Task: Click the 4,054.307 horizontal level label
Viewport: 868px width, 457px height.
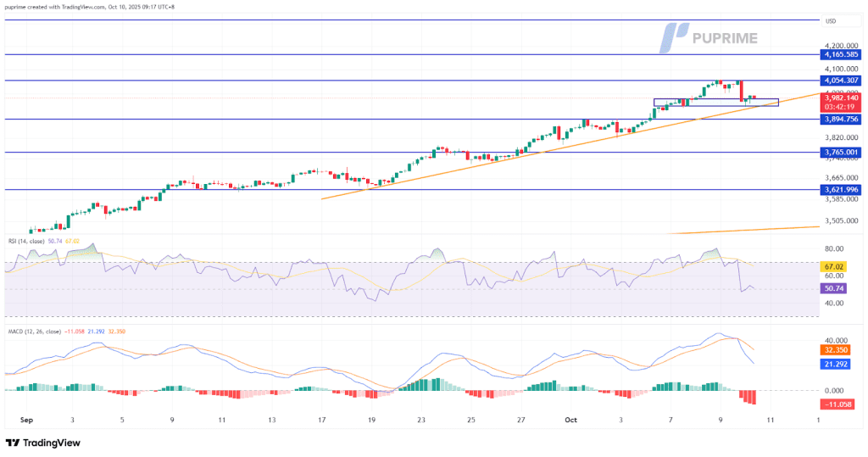Action: [840, 81]
